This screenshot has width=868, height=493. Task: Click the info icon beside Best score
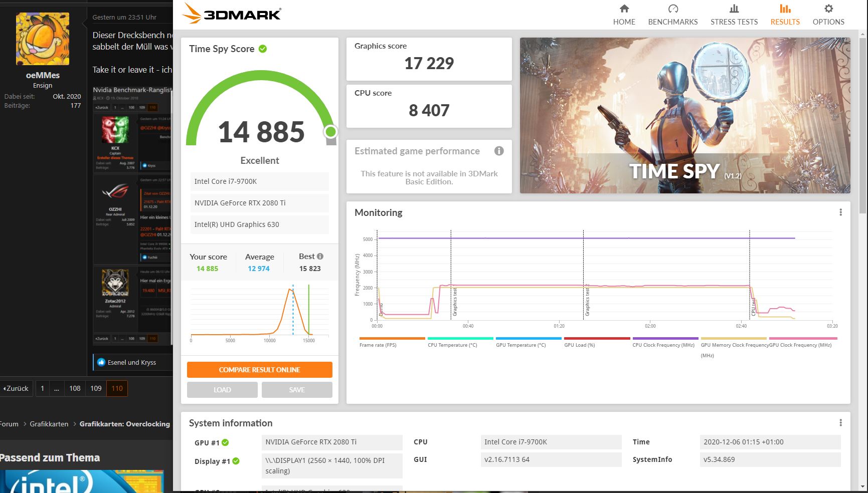320,256
